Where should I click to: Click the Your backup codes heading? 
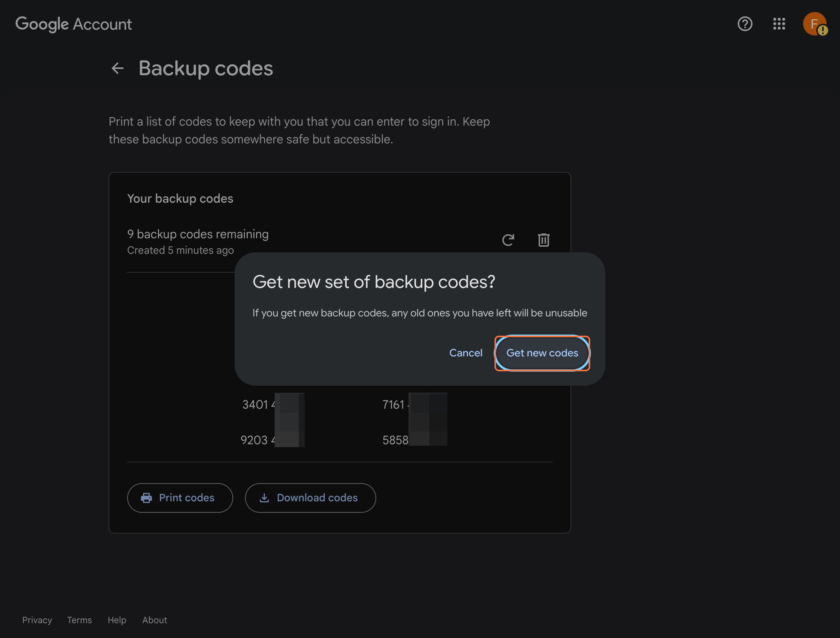(180, 198)
